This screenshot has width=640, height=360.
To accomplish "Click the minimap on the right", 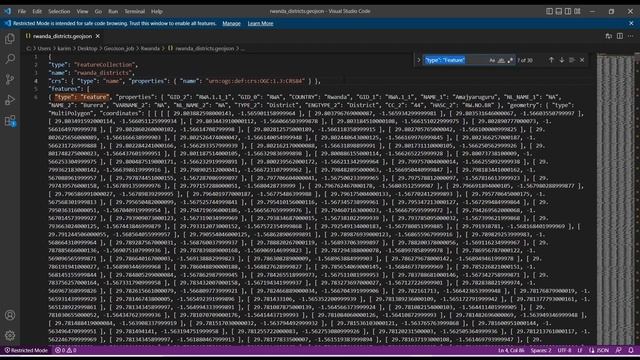I will tap(616, 199).
